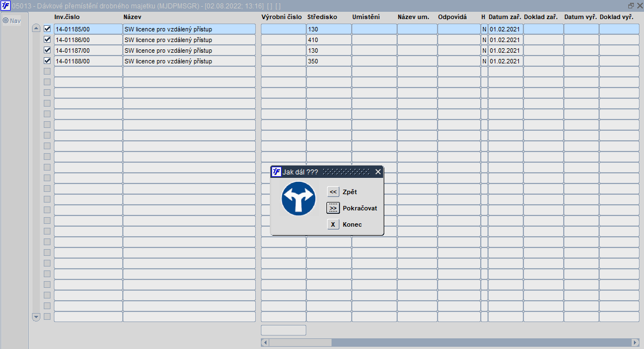Click the Inv.číslo column header

pos(67,17)
